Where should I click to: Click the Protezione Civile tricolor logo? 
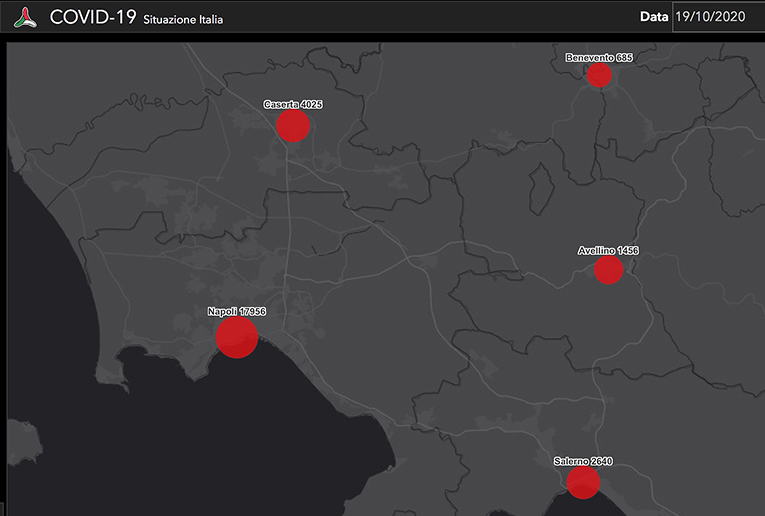click(25, 17)
